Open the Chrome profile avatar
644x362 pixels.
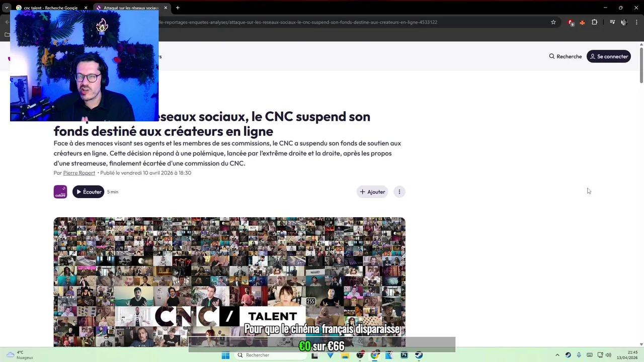624,22
